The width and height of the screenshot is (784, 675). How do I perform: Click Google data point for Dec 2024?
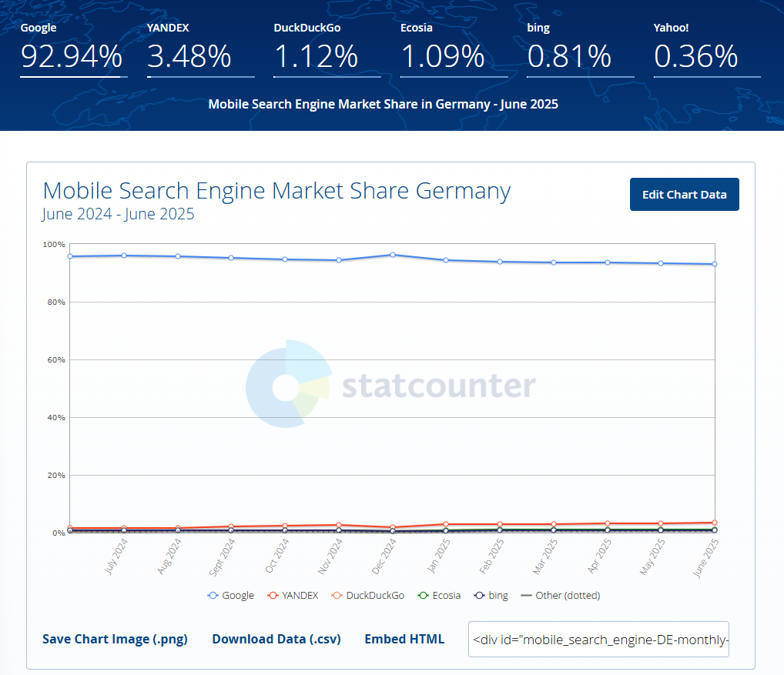[393, 255]
